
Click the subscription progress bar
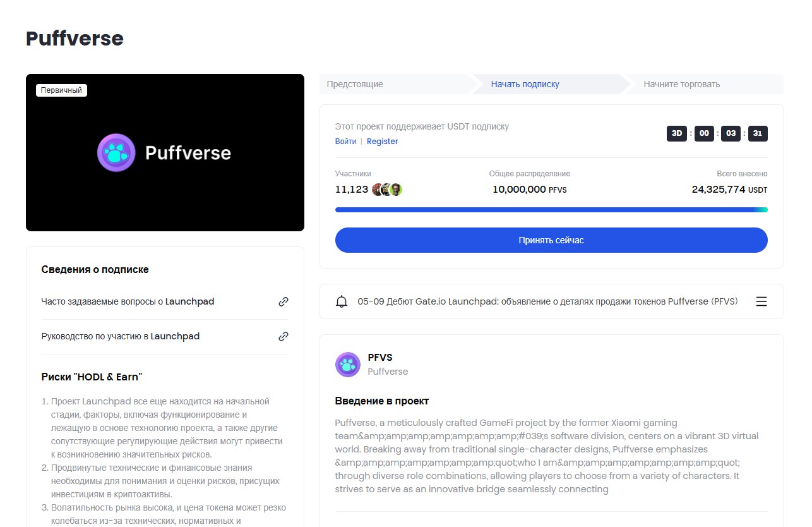pos(551,210)
